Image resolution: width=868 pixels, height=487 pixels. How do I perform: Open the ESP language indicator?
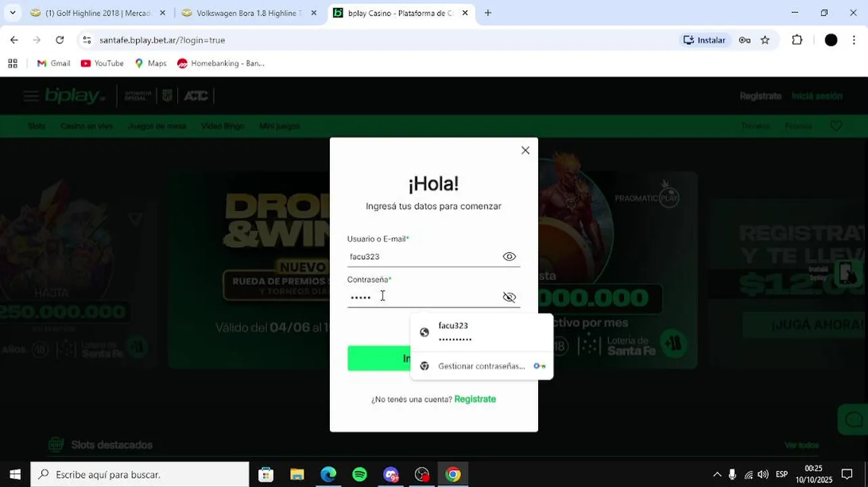[x=782, y=475]
